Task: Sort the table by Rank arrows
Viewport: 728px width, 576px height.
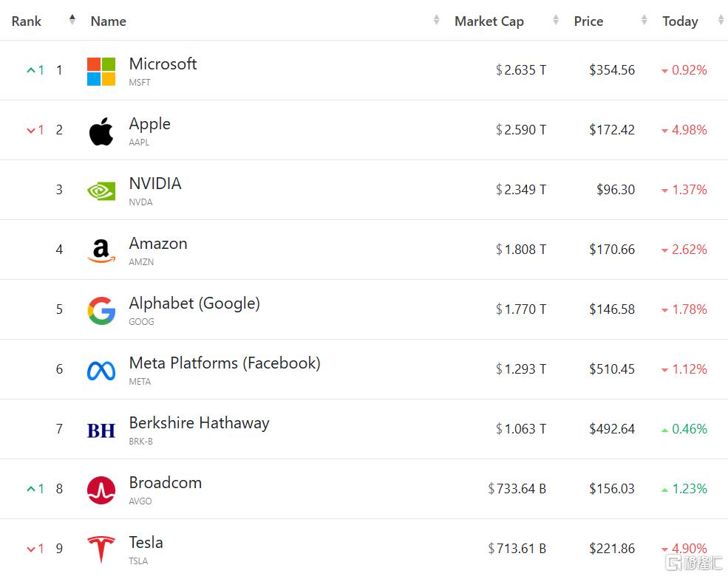Action: pyautogui.click(x=72, y=19)
